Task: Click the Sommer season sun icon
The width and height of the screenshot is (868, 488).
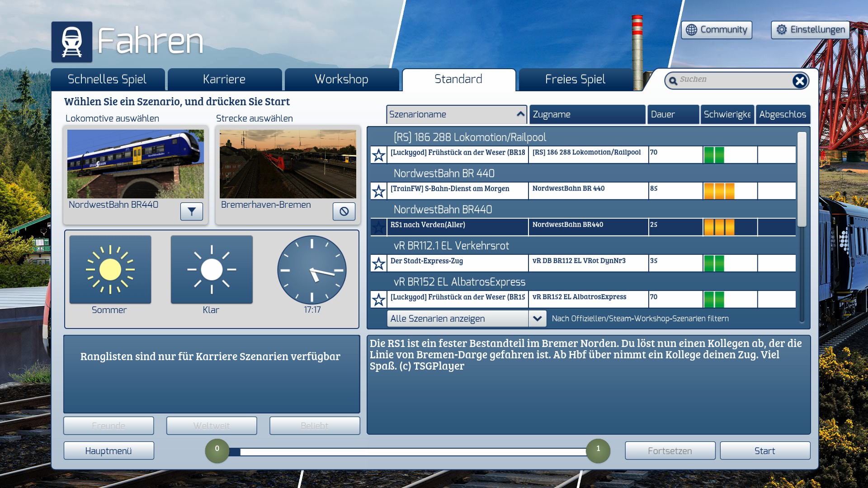Action: point(110,269)
